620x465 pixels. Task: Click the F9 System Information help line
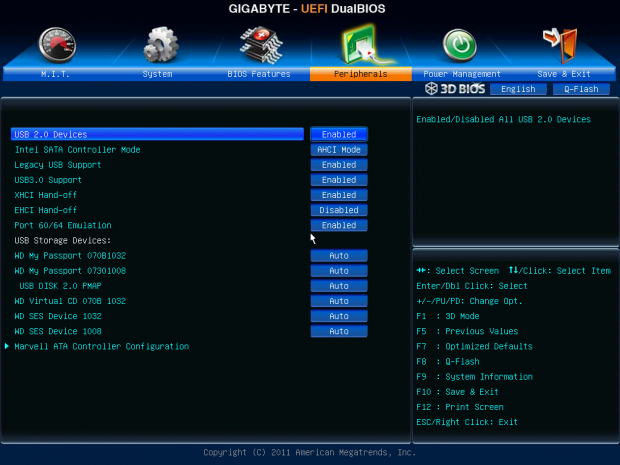[474, 377]
